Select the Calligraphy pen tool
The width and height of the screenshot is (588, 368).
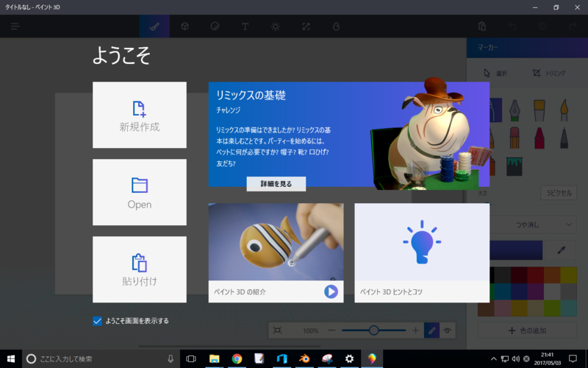pyautogui.click(x=514, y=110)
